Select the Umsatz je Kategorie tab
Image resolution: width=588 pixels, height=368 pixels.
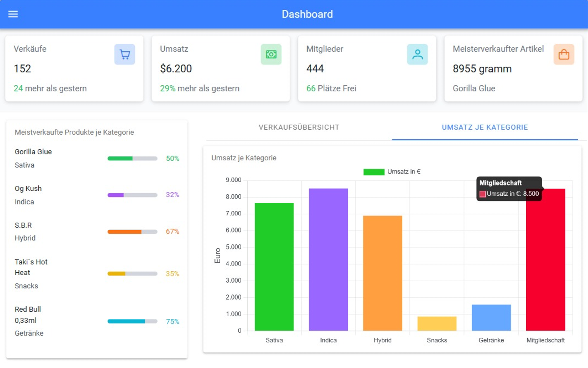pos(485,127)
